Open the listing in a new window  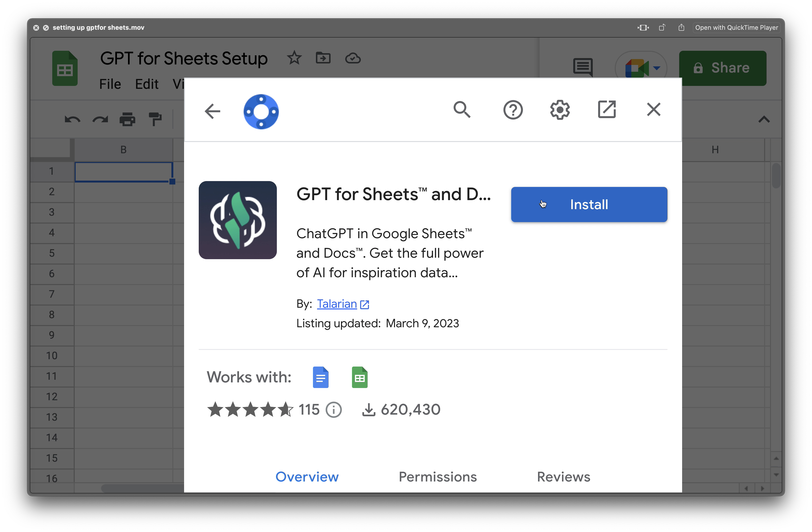coord(607,110)
